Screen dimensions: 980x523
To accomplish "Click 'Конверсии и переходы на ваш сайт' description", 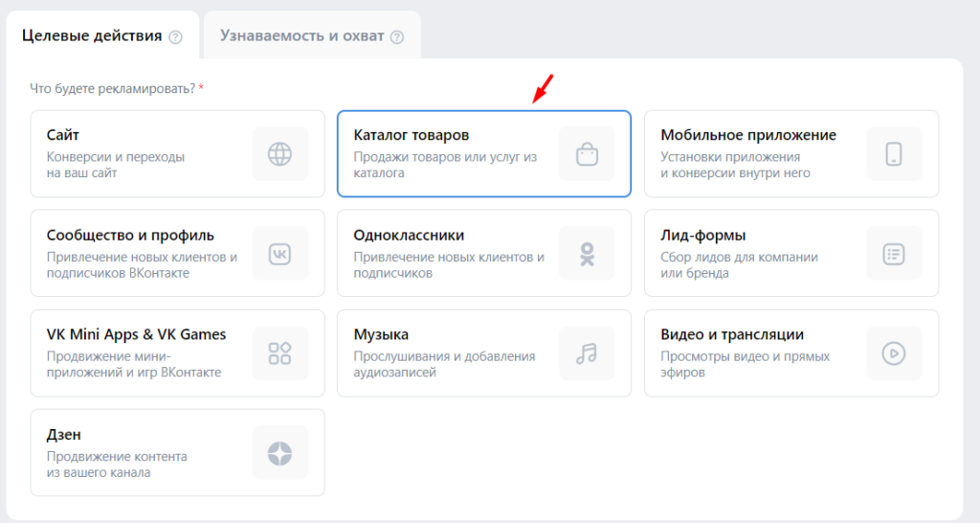I will [x=116, y=165].
